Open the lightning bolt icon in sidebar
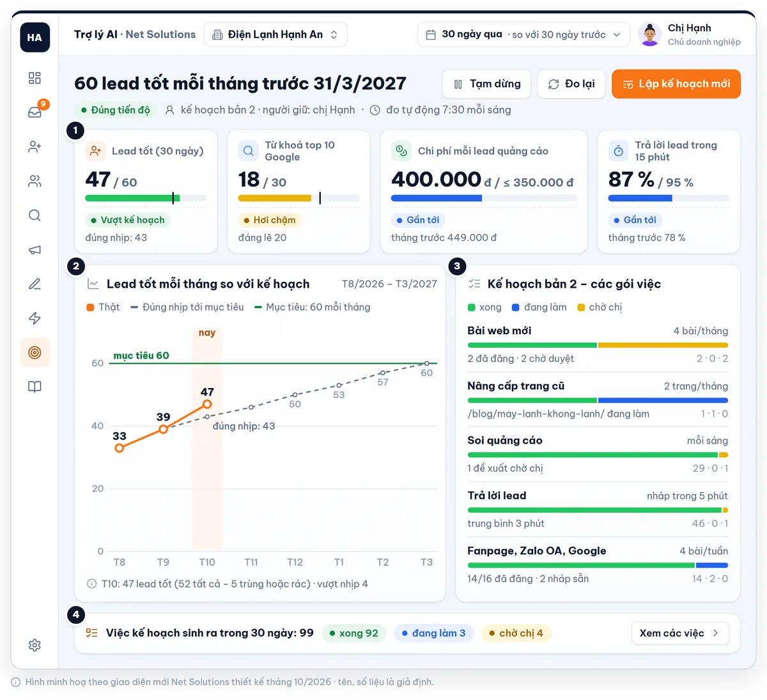Screen dimensions: 767x700 (35, 318)
